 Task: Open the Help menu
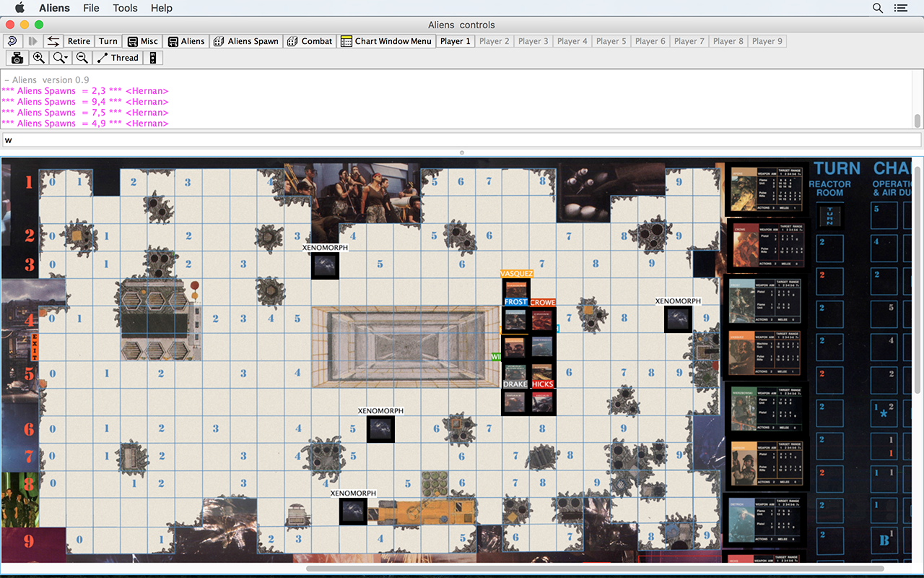pyautogui.click(x=162, y=8)
